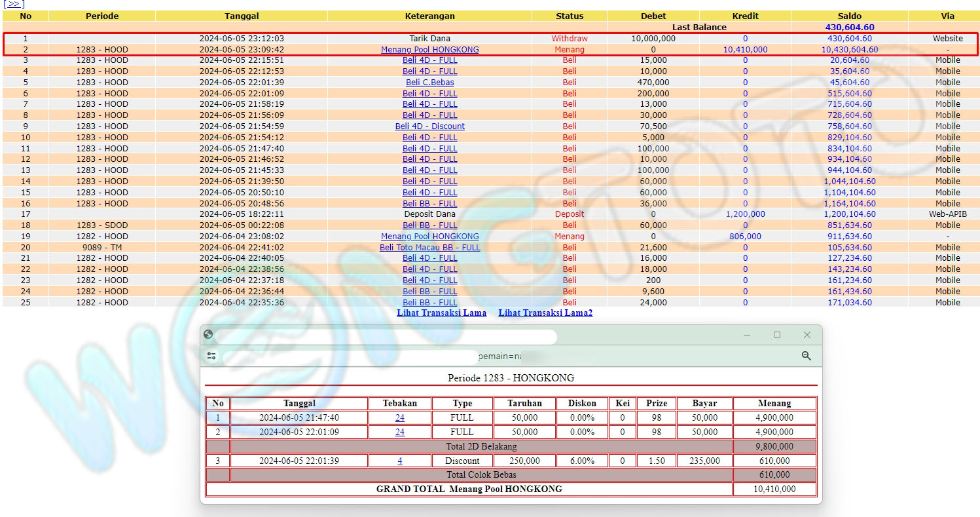Minimize the popup window

(747, 335)
